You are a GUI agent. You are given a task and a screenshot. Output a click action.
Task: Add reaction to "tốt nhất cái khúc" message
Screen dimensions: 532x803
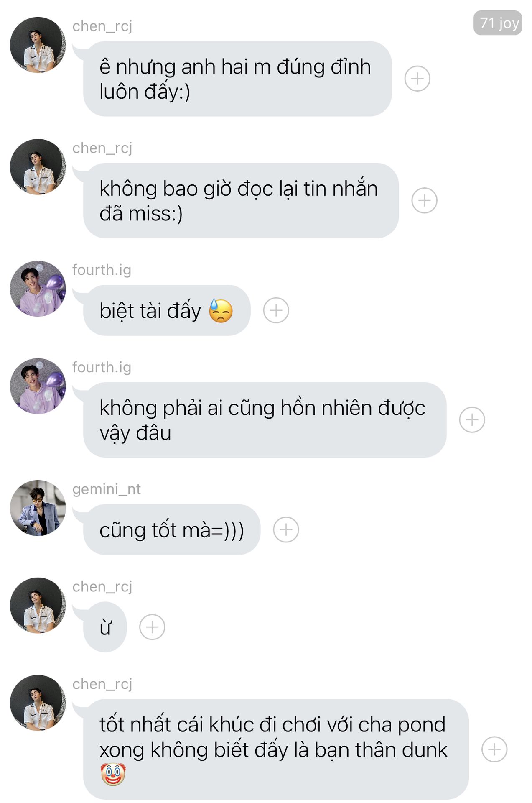click(x=494, y=749)
